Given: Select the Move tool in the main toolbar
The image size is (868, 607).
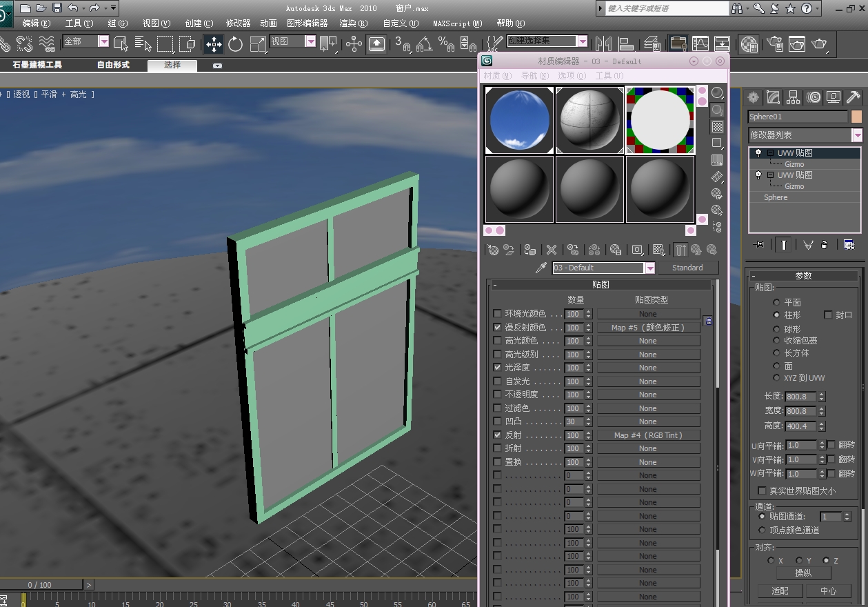Looking at the screenshot, I should [x=214, y=43].
